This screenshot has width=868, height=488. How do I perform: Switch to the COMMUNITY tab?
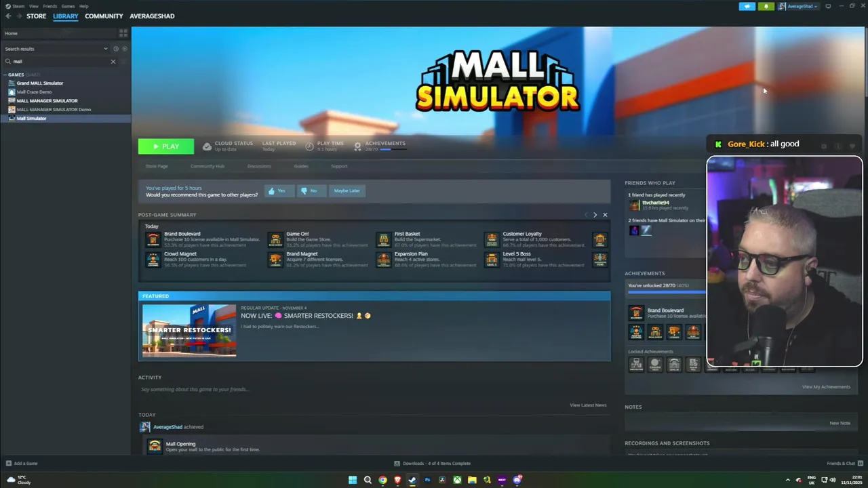[104, 16]
